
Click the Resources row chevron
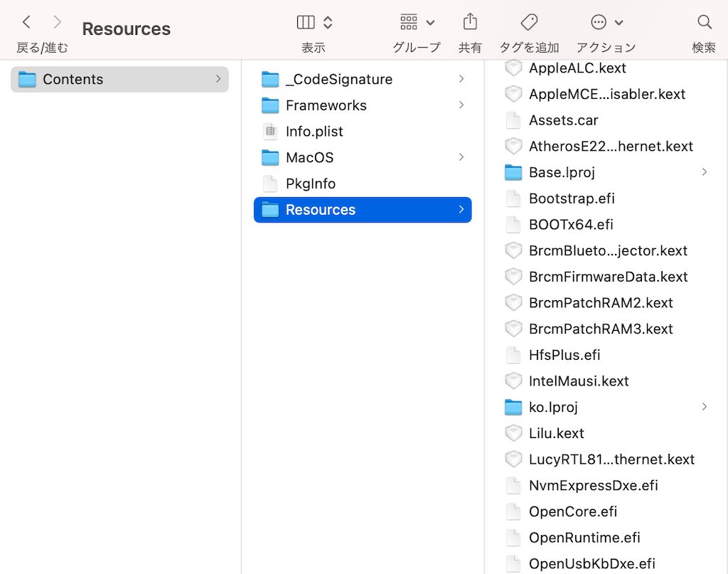tap(461, 209)
